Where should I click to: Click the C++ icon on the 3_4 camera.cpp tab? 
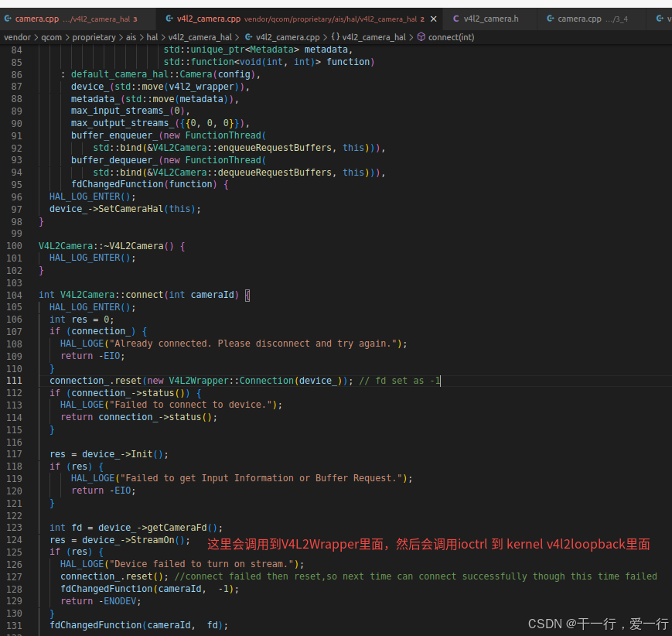click(x=551, y=19)
